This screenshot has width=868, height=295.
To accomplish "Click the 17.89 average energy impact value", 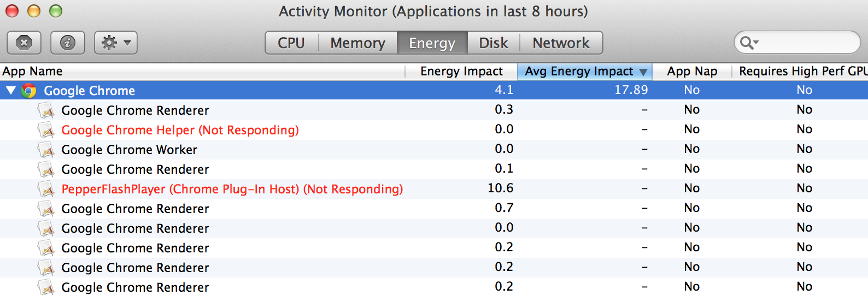I will coord(631,90).
